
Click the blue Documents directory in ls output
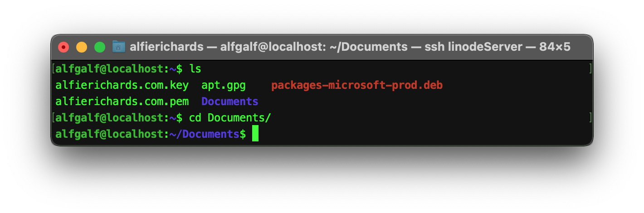click(230, 102)
